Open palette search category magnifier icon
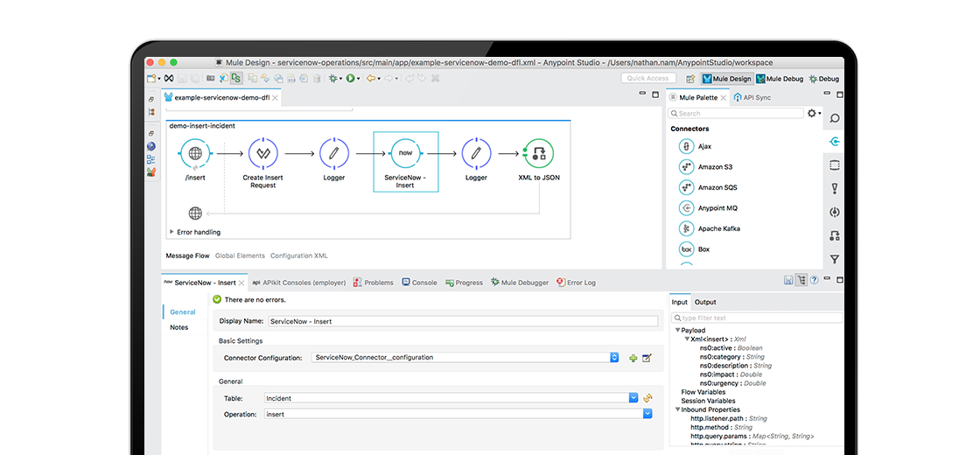 coord(834,119)
